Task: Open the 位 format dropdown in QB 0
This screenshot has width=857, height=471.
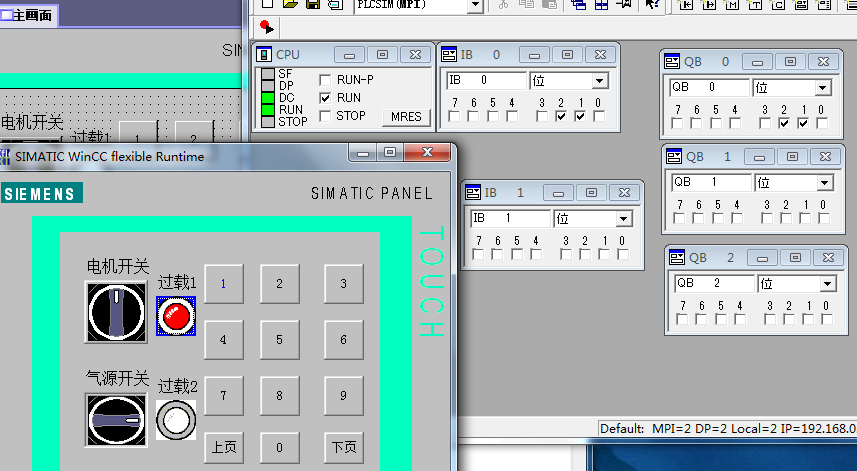Action: click(x=823, y=88)
